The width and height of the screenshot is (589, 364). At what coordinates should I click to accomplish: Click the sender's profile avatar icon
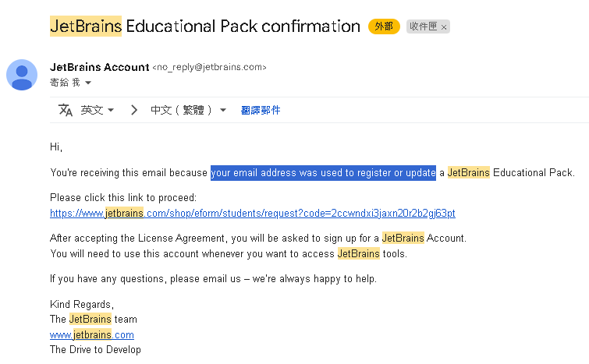(x=22, y=74)
